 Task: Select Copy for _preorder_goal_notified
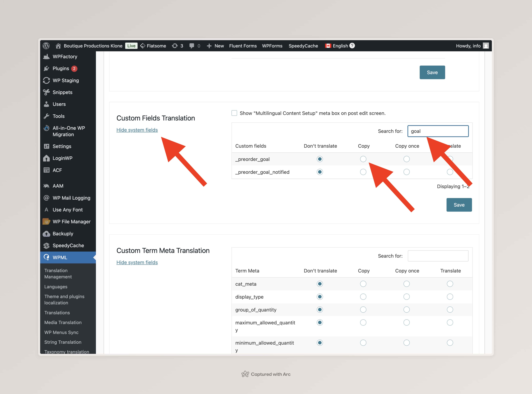coord(363,172)
